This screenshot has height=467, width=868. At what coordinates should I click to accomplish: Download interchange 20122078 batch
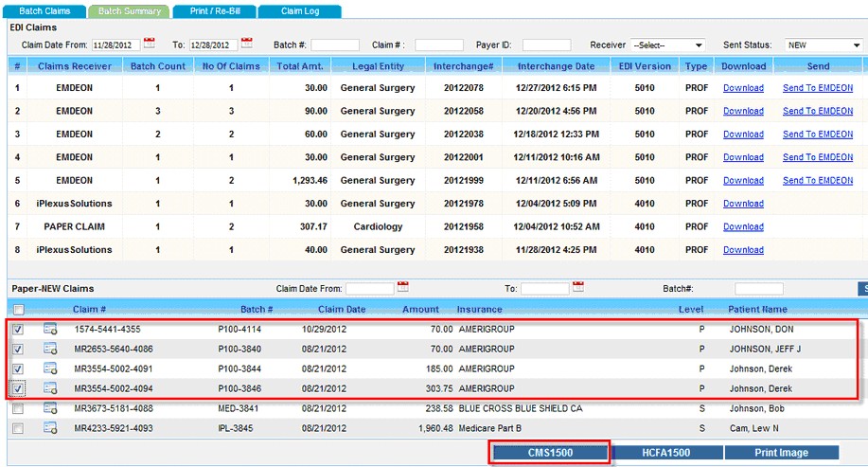point(743,88)
